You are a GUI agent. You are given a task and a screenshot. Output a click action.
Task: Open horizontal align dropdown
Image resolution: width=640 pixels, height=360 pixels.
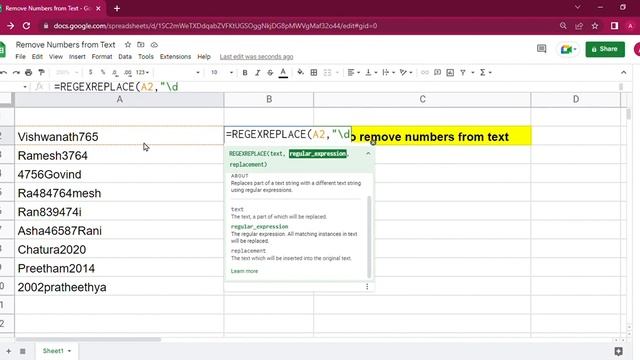click(x=353, y=73)
